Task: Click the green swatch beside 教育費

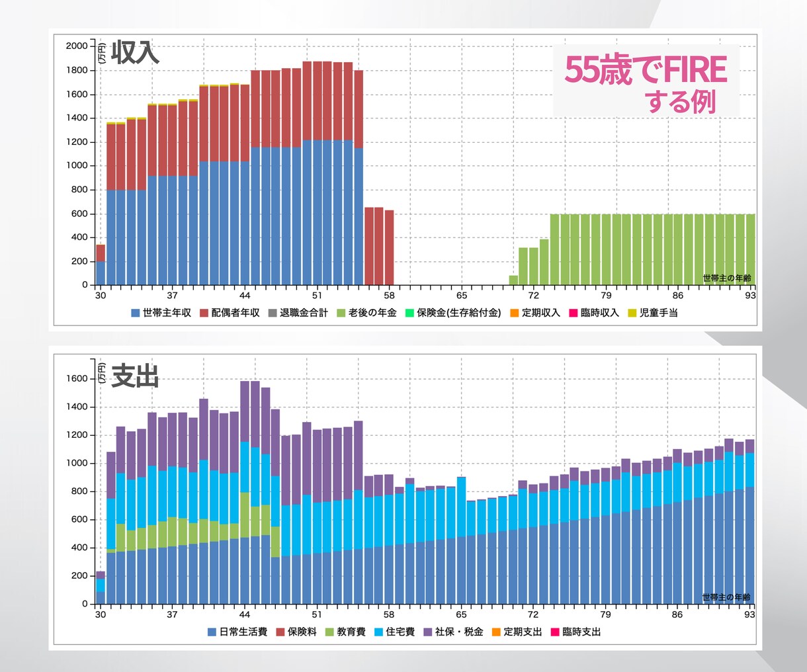Action: pos(330,632)
